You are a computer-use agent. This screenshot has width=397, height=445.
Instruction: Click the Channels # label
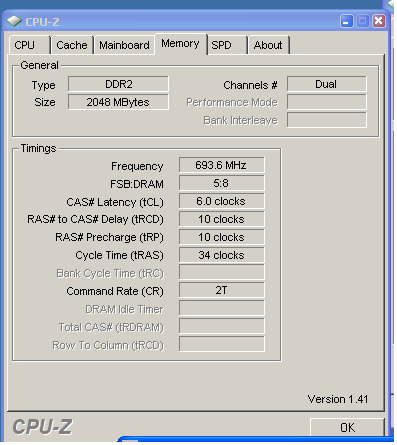250,85
